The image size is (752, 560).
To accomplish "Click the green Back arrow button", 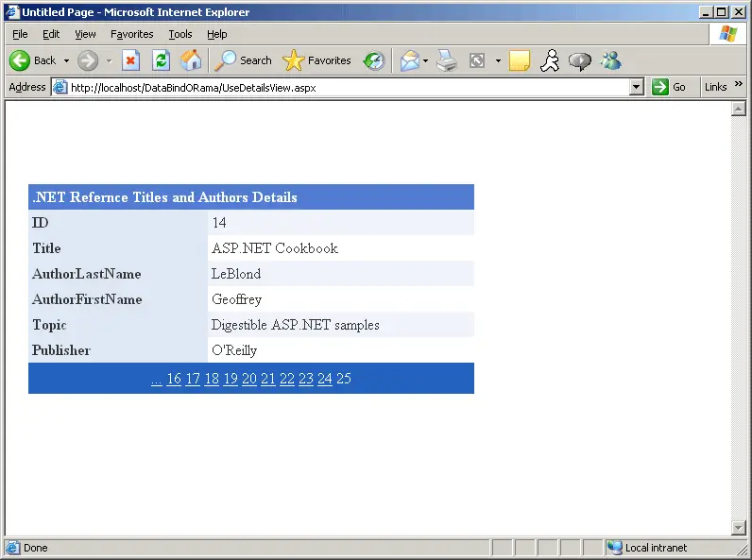I will (x=20, y=60).
